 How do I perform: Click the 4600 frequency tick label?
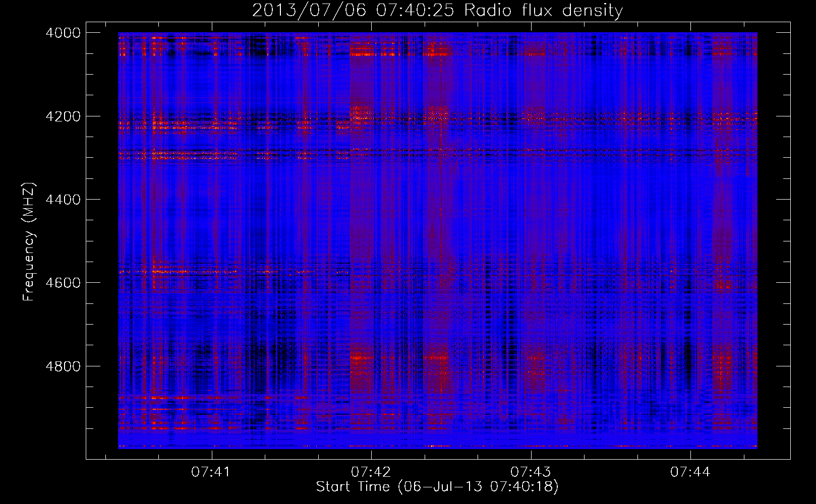pos(63,283)
